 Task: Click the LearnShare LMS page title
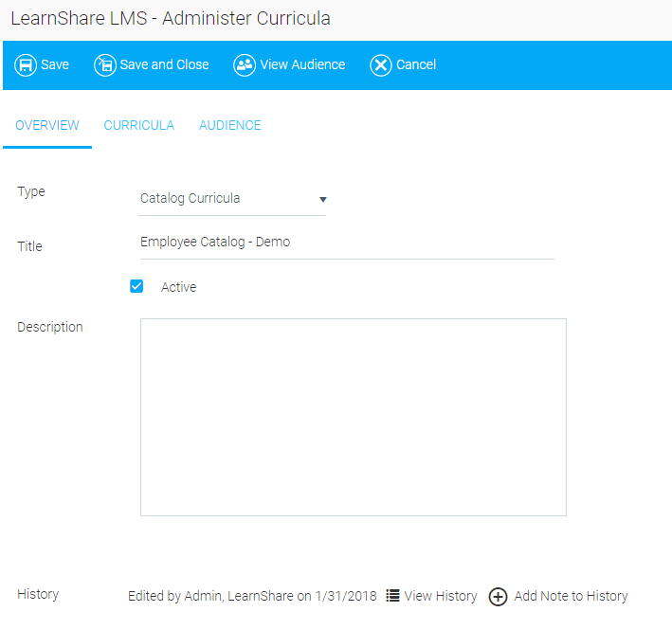171,18
